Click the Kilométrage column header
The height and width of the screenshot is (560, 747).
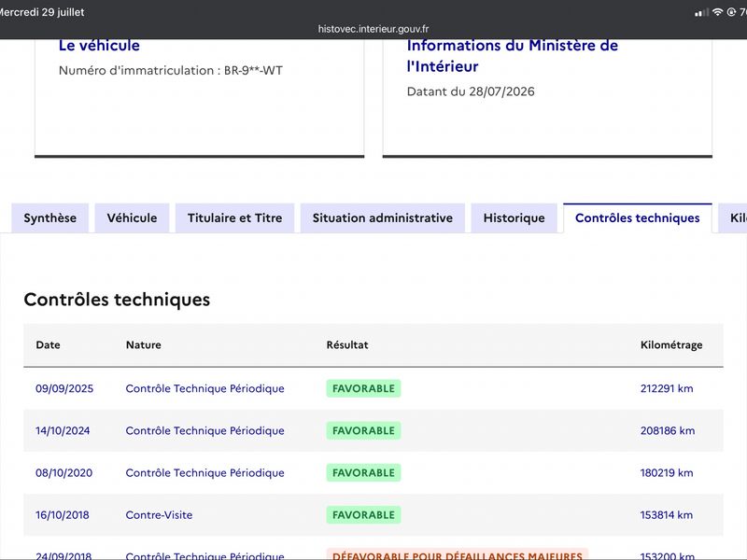(x=671, y=344)
